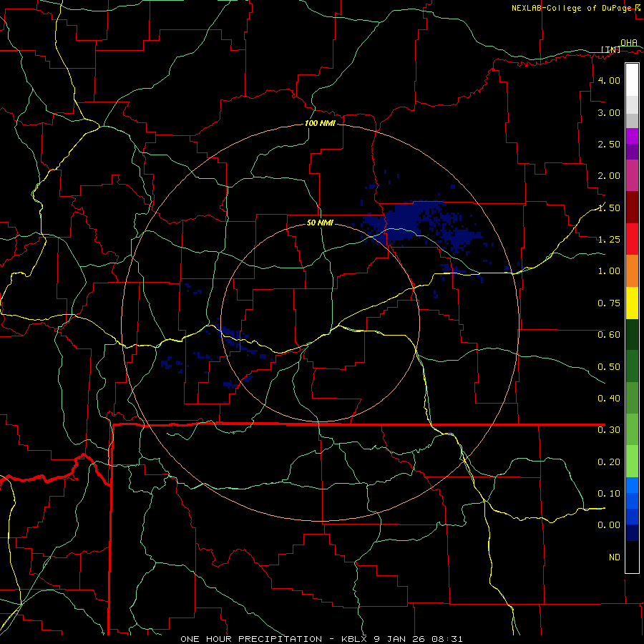Select the white 4.00 legend color

click(x=632, y=80)
